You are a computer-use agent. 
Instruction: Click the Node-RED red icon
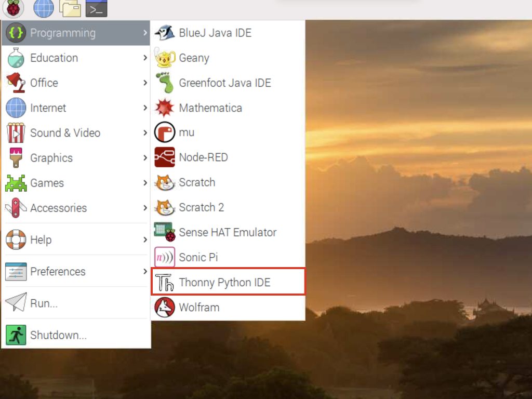tap(165, 157)
